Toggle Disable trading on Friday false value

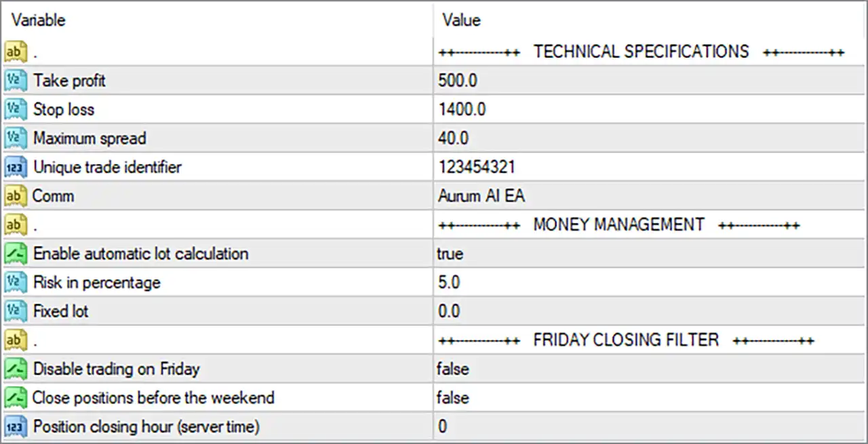453,369
